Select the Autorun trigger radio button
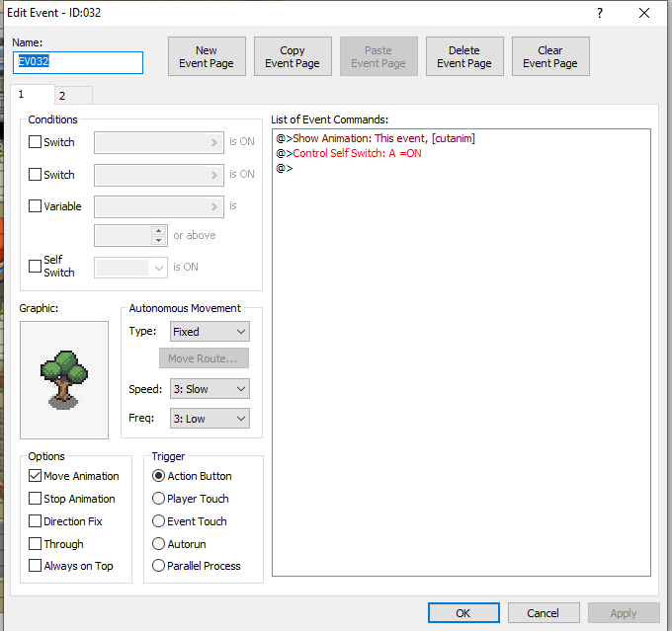The width and height of the screenshot is (672, 631). 159,544
